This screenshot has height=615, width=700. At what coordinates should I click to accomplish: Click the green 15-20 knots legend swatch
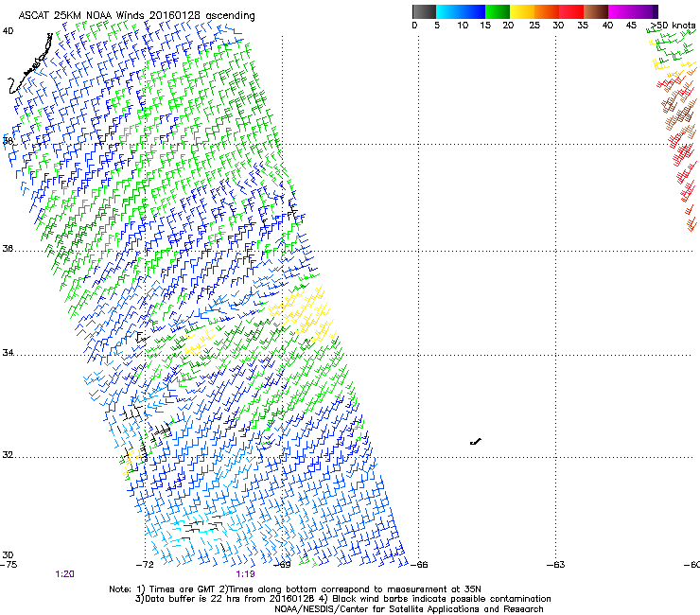498,11
